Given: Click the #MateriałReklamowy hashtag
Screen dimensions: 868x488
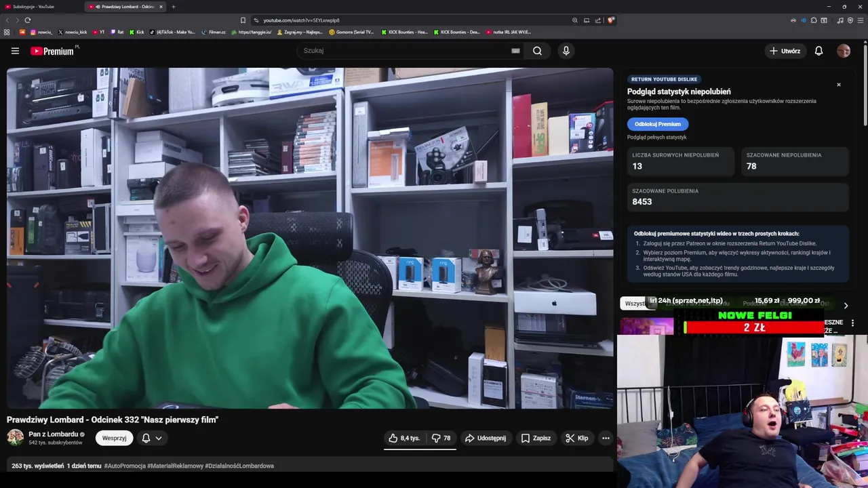Looking at the screenshot, I should point(175,466).
